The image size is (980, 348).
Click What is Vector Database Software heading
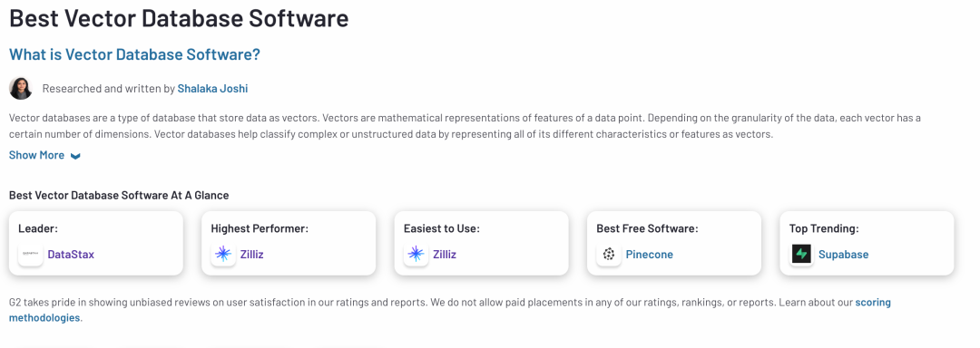pos(134,54)
